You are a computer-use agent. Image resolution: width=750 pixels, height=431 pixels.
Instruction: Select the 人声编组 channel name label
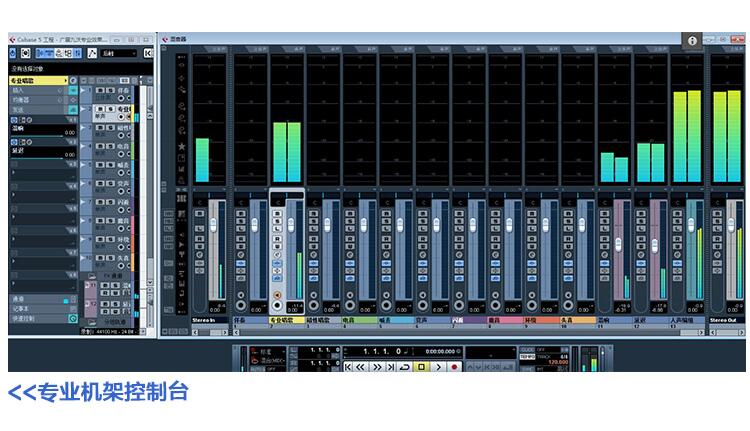pos(686,320)
